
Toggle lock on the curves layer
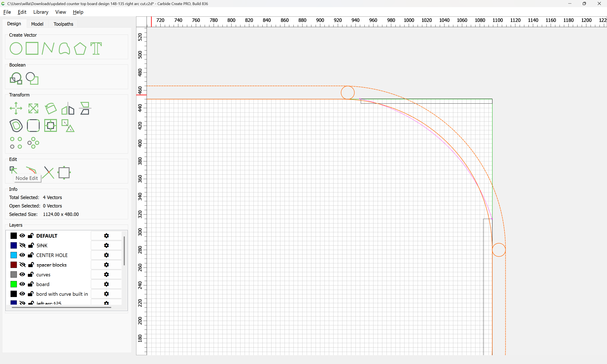pyautogui.click(x=31, y=274)
